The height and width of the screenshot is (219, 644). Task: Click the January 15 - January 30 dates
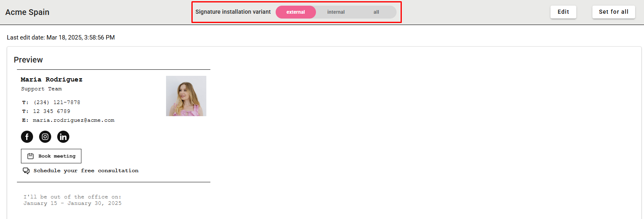pos(73,203)
